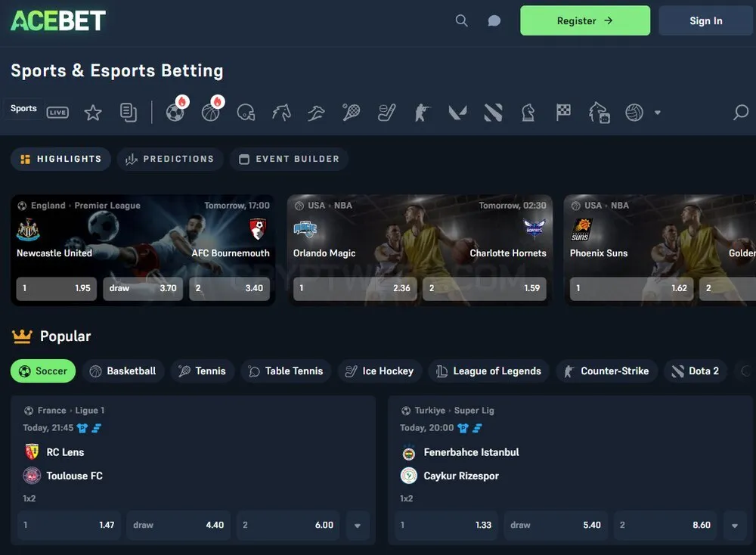
Task: Click the shirt icon beside Today, 21:45
Action: (x=82, y=428)
